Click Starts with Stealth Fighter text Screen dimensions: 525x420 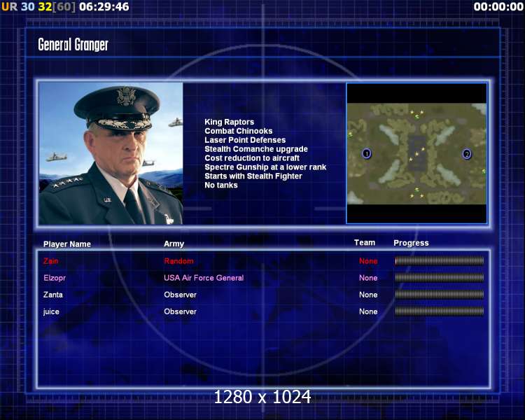tap(253, 176)
